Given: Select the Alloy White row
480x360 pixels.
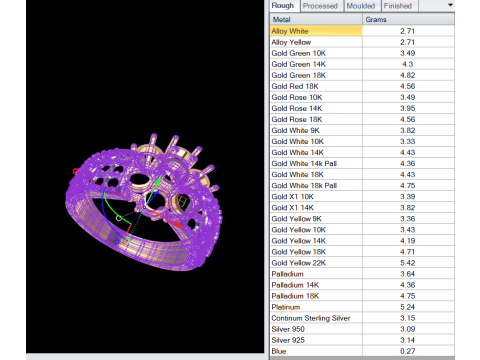Looking at the screenshot, I should click(362, 31).
